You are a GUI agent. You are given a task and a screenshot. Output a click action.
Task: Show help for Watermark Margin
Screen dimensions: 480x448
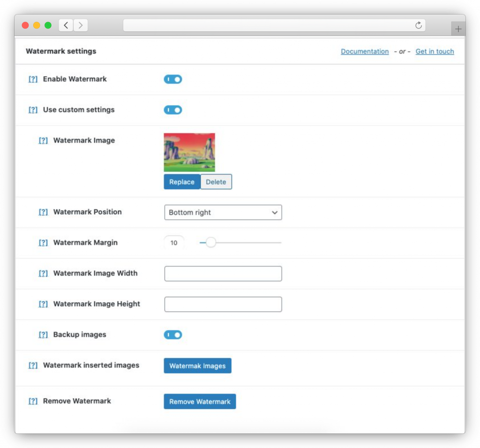43,243
